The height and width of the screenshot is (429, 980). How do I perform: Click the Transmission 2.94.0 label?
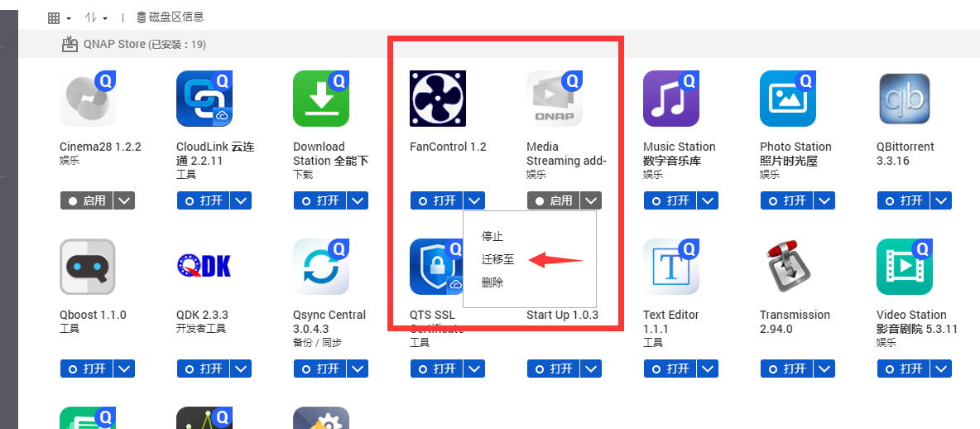pyautogui.click(x=795, y=321)
